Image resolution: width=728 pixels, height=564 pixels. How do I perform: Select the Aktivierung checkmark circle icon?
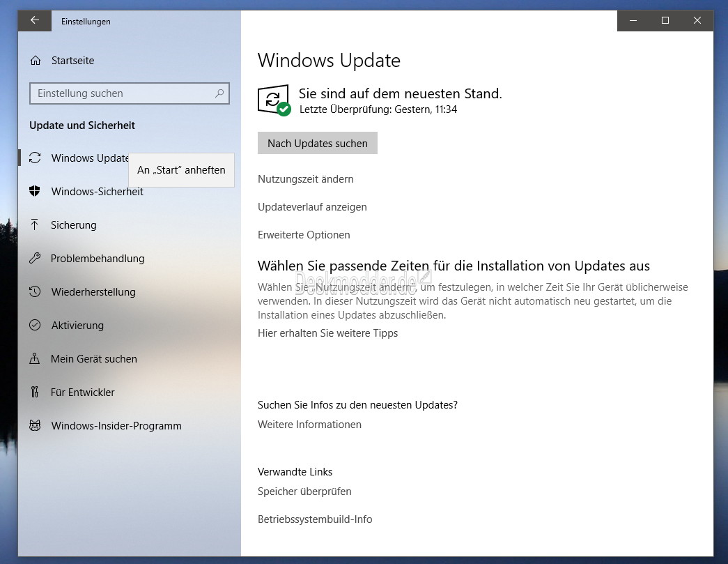point(35,325)
